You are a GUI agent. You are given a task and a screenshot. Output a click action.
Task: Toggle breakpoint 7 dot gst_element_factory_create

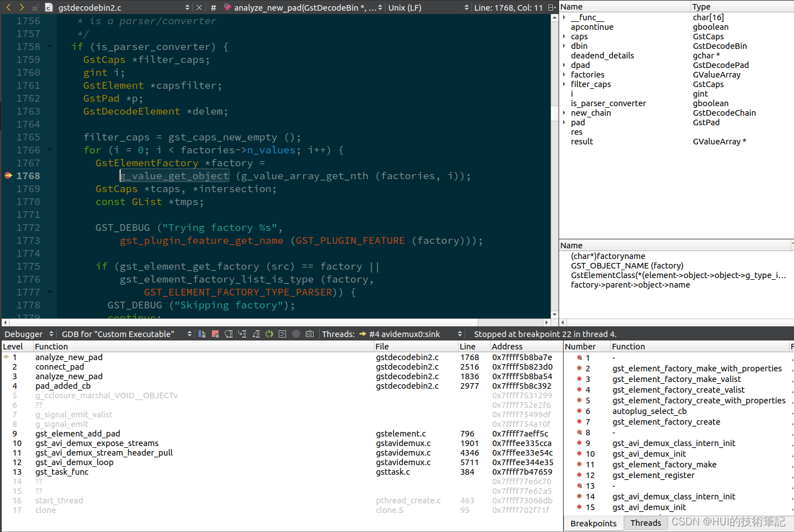point(579,422)
